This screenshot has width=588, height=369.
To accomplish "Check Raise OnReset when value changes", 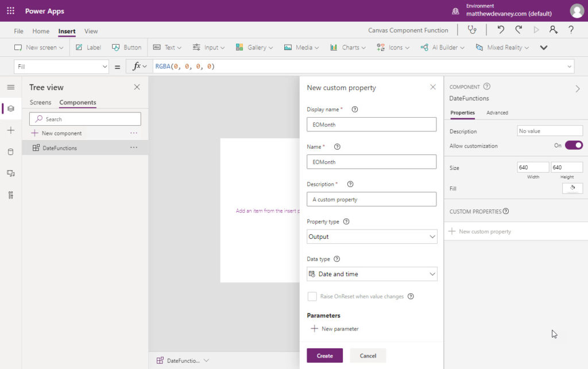I will pos(312,296).
